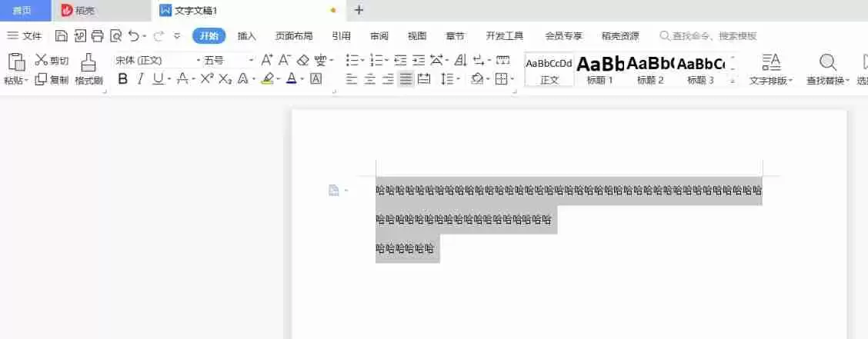Switch to the 页面布局 ribbon tab

click(x=294, y=36)
